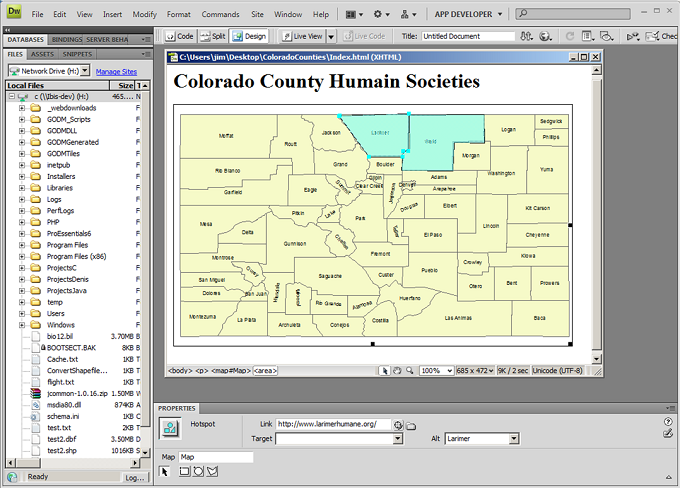The width and height of the screenshot is (680, 488).
Task: Select the circle hotspot tool
Action: point(198,471)
